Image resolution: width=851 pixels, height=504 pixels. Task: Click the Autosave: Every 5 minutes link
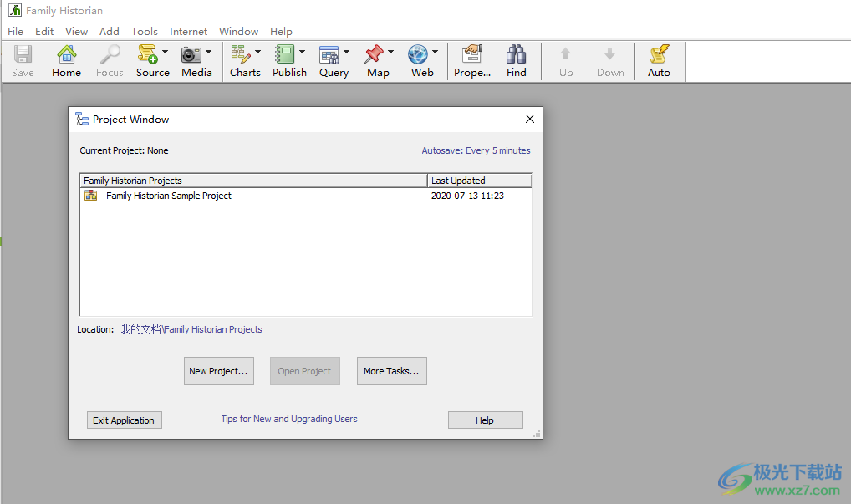476,150
